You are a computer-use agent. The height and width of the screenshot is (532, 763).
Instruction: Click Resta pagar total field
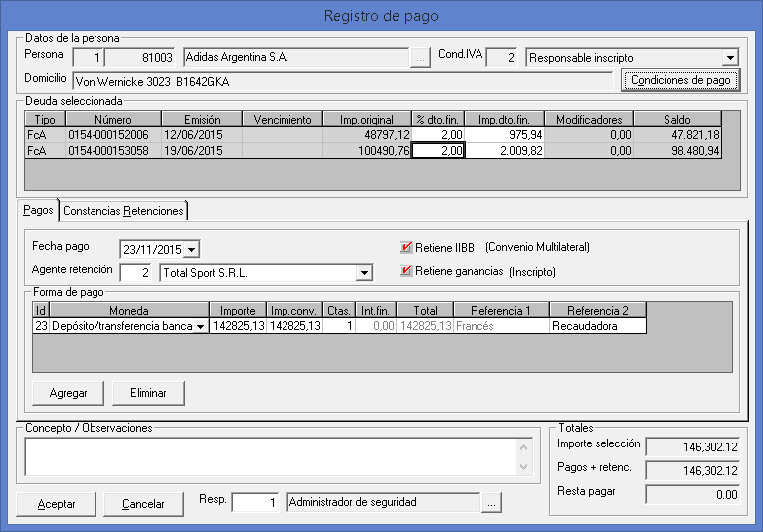(693, 495)
